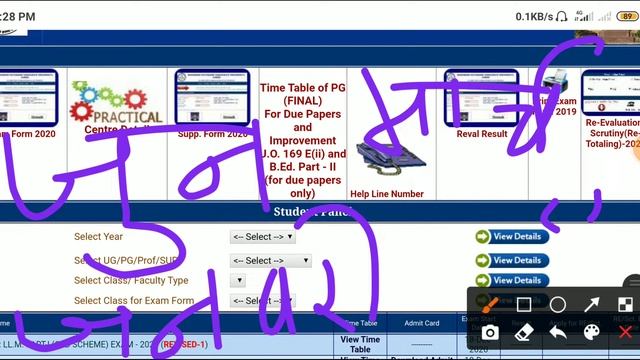
Task: Open the Supp. Form 2020 thumbnail
Action: [212, 97]
